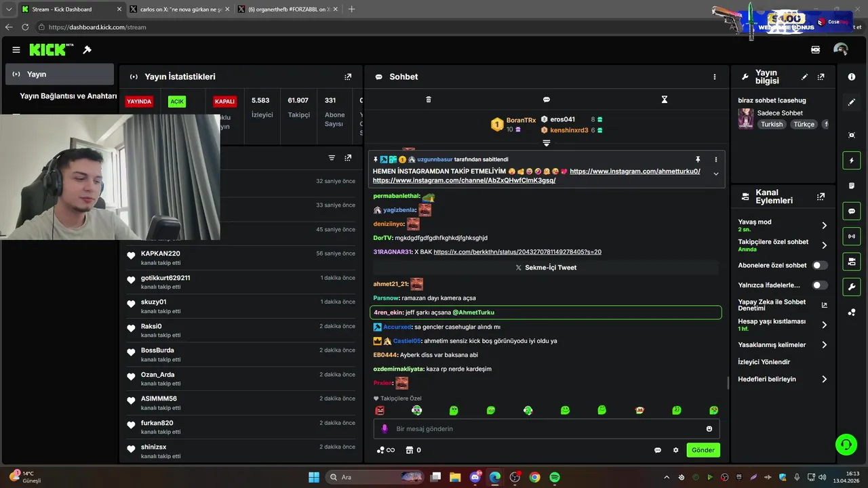The image size is (868, 488).
Task: Expand the pinned message chevron
Action: 715,174
